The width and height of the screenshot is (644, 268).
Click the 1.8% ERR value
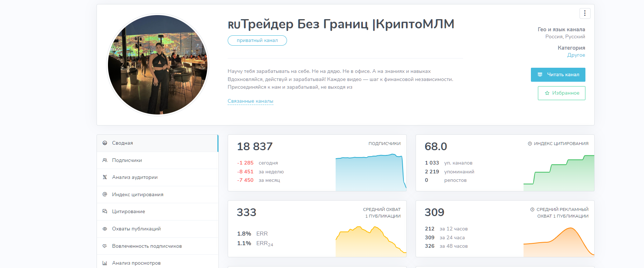click(x=244, y=234)
